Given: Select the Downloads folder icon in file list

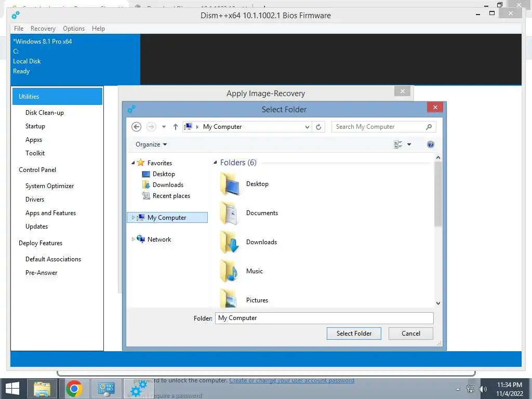Looking at the screenshot, I should [x=230, y=242].
